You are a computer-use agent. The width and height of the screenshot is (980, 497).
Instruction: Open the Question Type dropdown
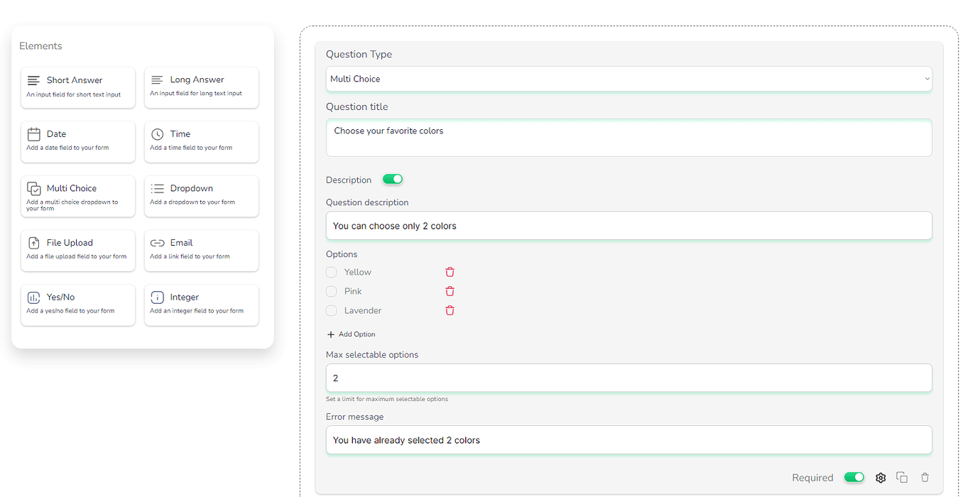pos(628,79)
